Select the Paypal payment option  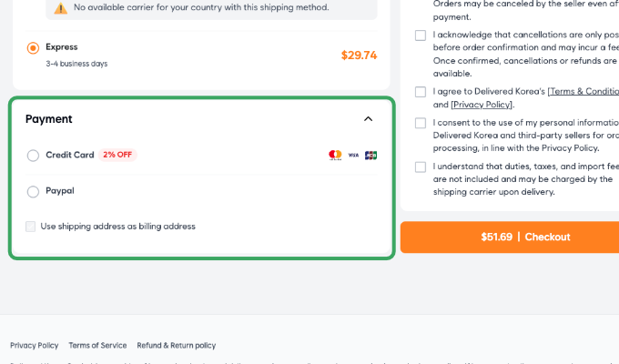point(34,191)
